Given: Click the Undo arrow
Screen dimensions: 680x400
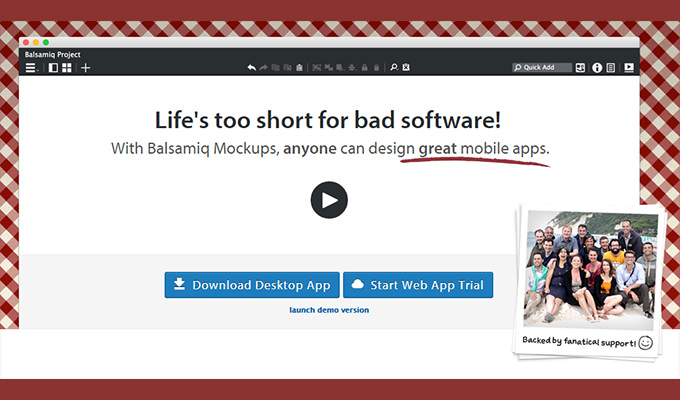Looking at the screenshot, I should [252, 68].
